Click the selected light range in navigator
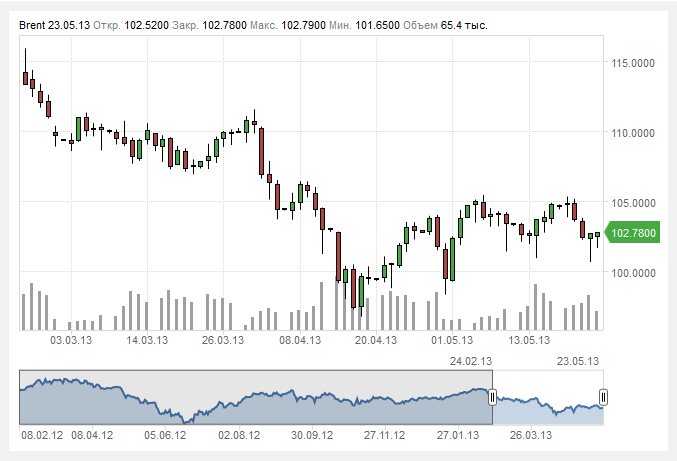Screen dimensions: 677x461 548,397
